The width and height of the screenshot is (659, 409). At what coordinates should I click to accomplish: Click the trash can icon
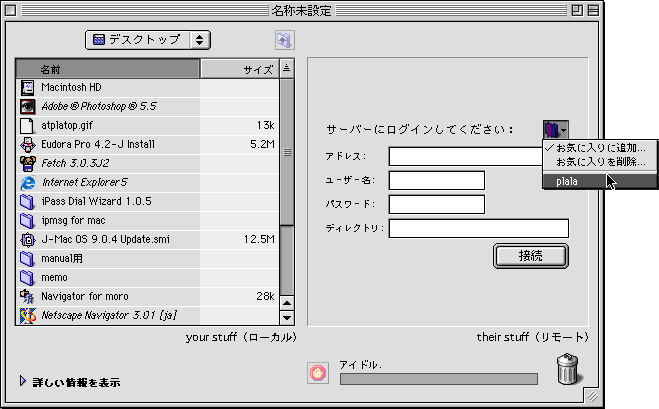click(567, 369)
